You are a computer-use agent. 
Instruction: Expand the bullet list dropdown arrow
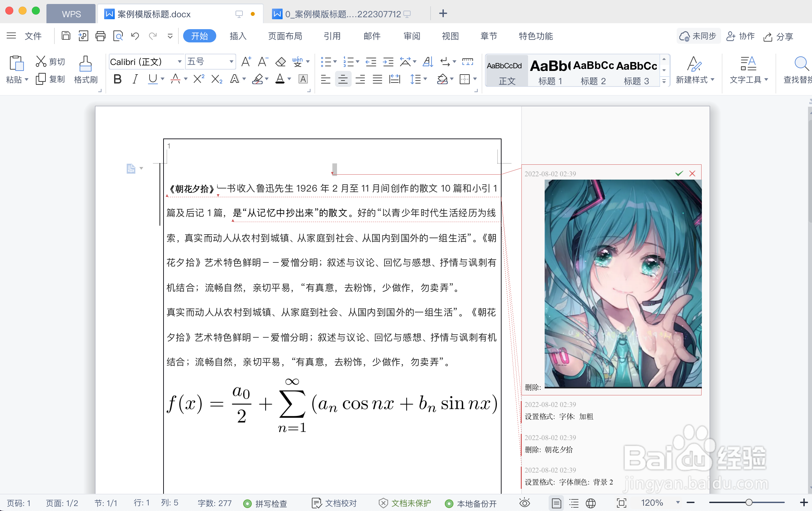(335, 62)
